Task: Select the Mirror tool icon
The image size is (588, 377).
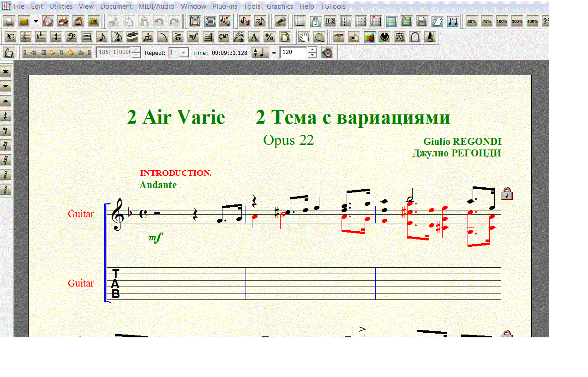Action: click(414, 36)
